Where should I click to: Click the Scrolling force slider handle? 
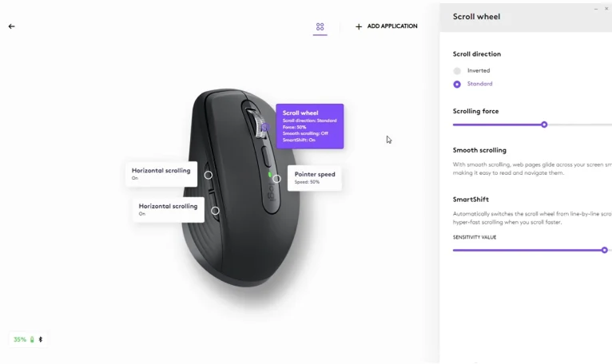(x=544, y=125)
